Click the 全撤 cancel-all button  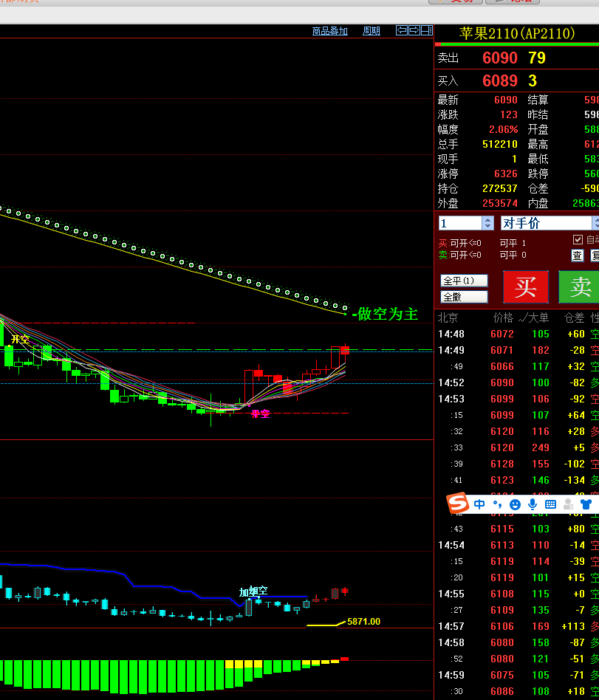464,297
